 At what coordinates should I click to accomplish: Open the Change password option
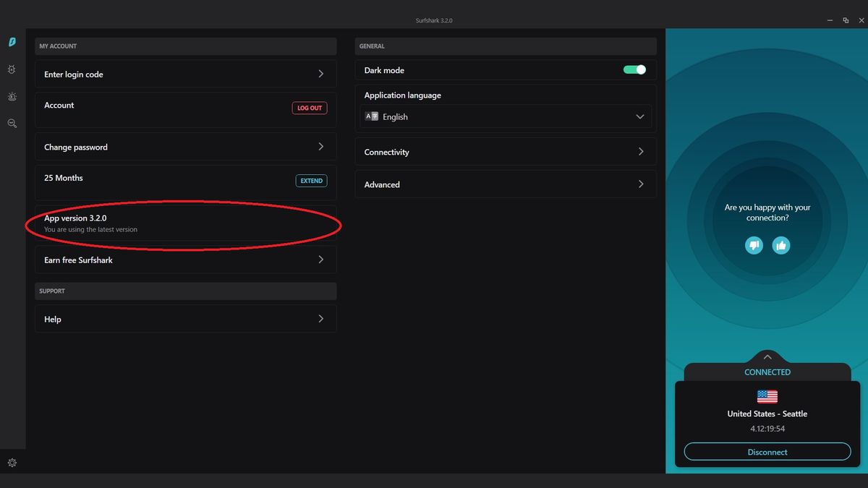click(186, 146)
